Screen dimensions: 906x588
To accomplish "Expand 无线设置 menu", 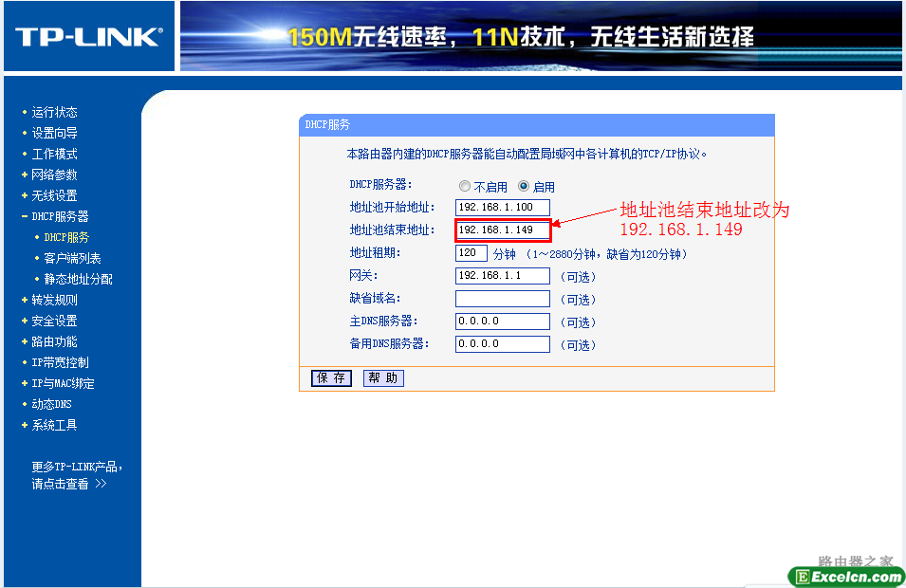I will 54,195.
